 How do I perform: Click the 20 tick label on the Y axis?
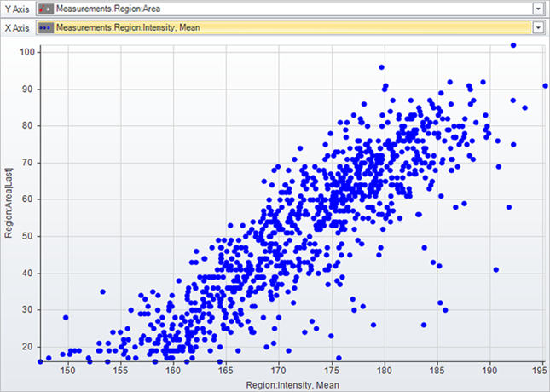pos(29,347)
